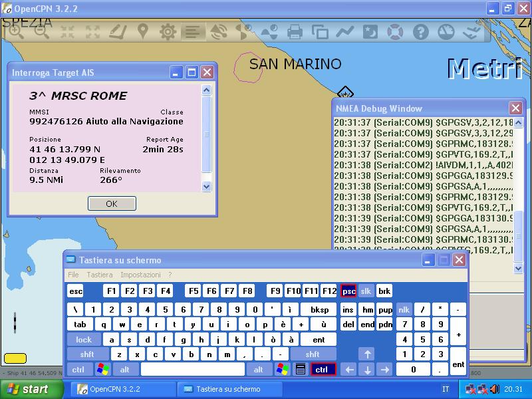The image size is (532, 399).
Task: Click the printer icon to print chart
Action: [x=295, y=32]
